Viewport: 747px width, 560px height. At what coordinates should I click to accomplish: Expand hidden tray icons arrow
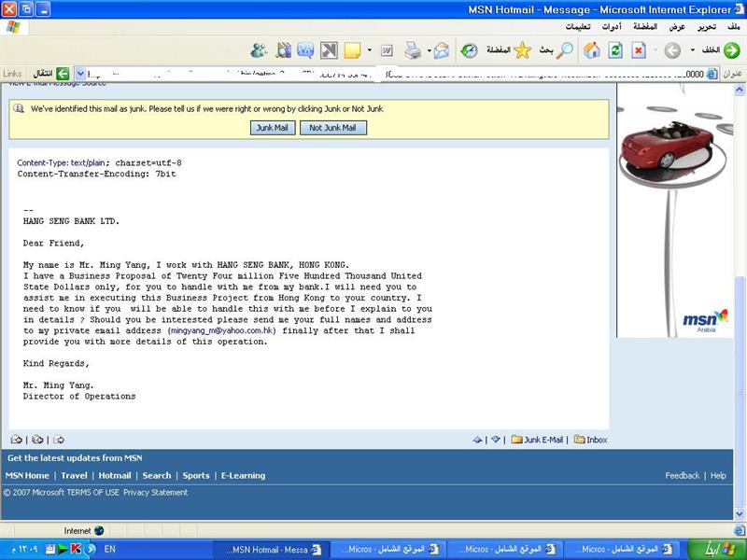pos(91,549)
